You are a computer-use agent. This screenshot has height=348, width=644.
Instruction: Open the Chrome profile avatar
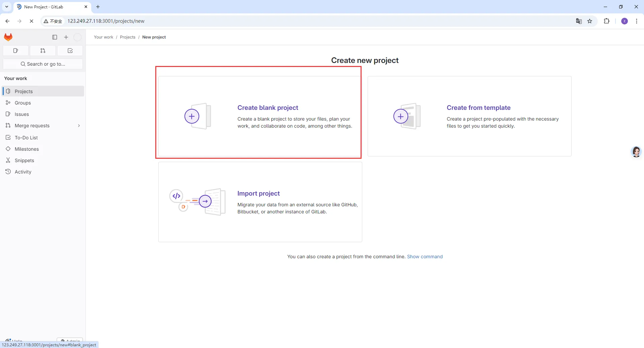point(625,21)
